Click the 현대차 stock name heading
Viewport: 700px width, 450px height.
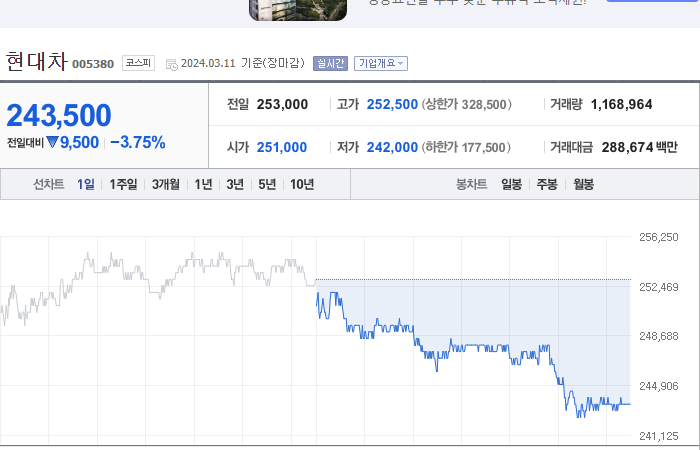(37, 61)
